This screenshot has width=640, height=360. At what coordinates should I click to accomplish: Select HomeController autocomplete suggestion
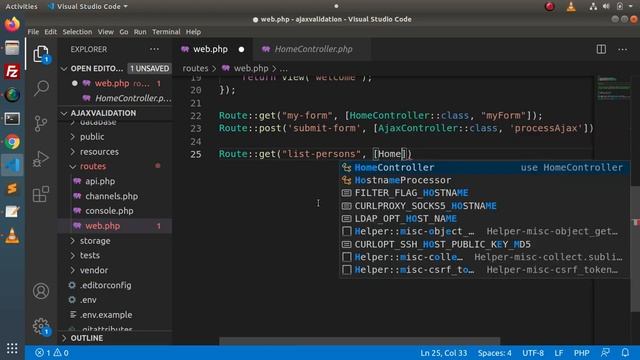(484, 167)
